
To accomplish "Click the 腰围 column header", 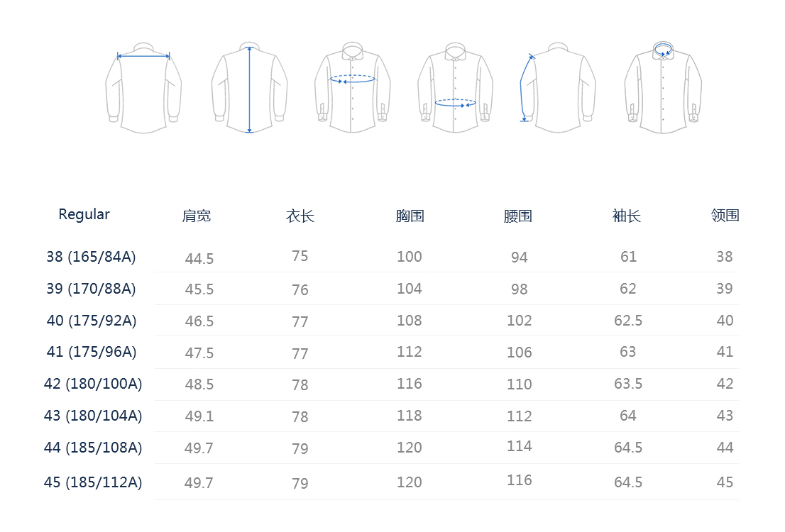I will coord(517,216).
